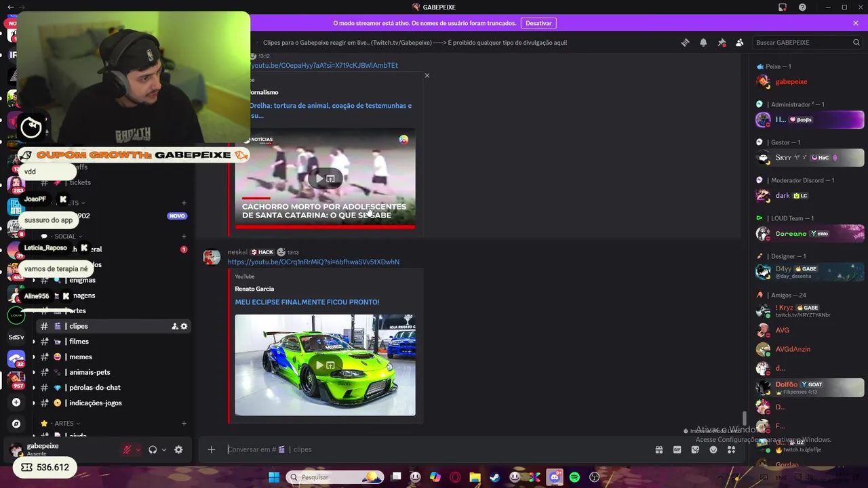Open AVGdAnzin in Amigos list

[x=810, y=349]
